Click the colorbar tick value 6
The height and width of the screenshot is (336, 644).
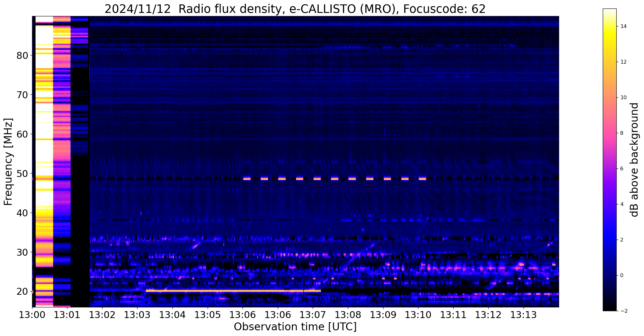621,169
